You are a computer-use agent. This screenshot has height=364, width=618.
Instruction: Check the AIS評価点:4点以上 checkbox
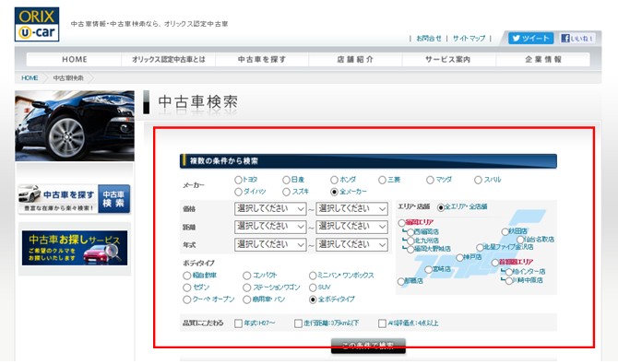[x=382, y=323]
